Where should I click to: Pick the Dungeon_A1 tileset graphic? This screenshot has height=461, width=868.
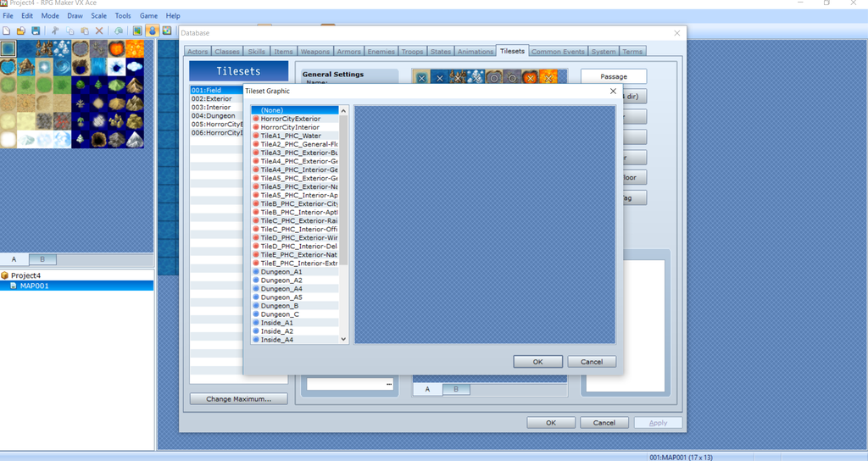point(281,271)
